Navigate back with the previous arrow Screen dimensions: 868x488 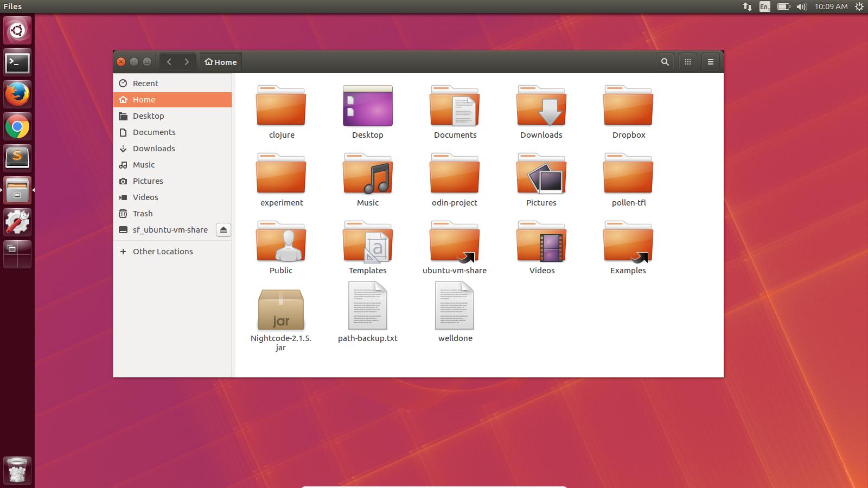pos(170,62)
